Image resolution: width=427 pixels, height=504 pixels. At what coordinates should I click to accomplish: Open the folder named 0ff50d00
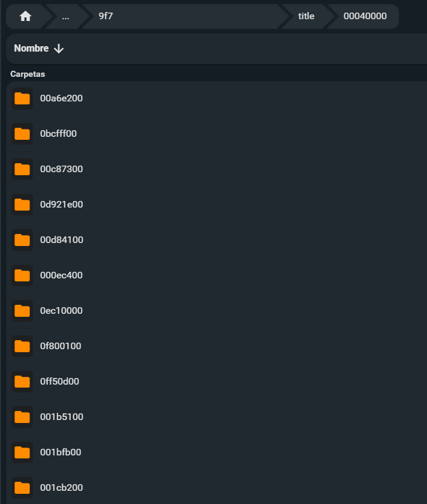click(59, 382)
